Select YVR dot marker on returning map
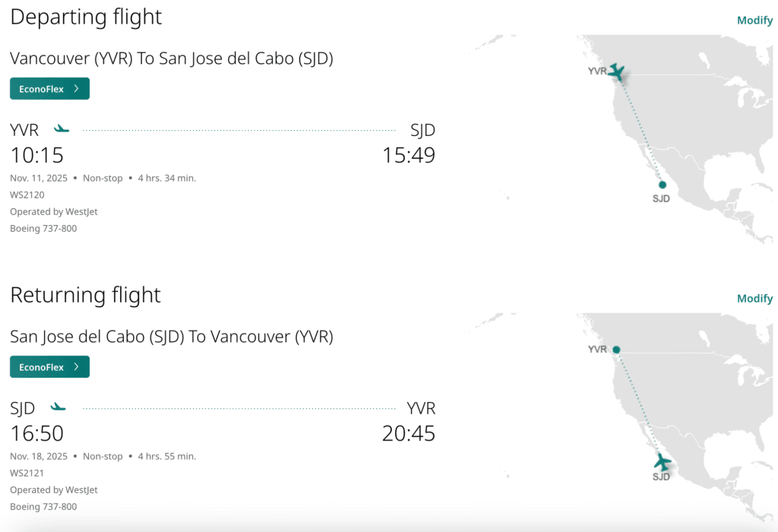 (617, 350)
